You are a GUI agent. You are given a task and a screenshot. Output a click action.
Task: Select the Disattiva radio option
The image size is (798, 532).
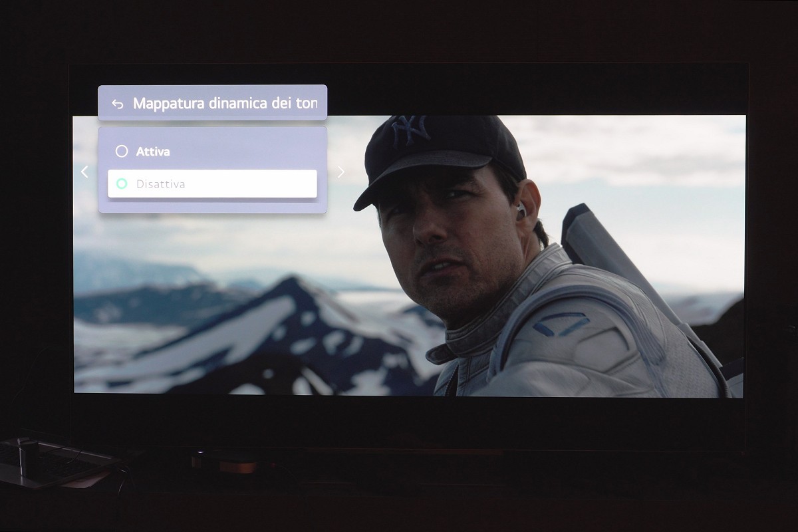tap(212, 184)
